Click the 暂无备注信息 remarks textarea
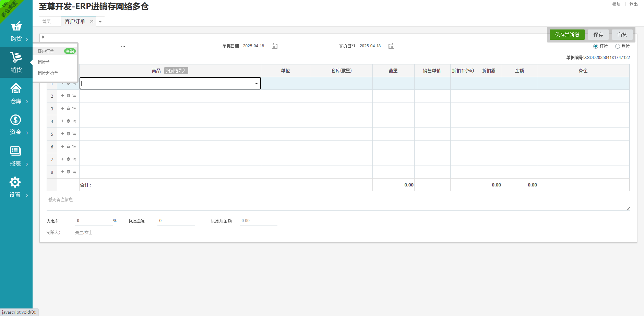This screenshot has width=644, height=316. (x=338, y=203)
